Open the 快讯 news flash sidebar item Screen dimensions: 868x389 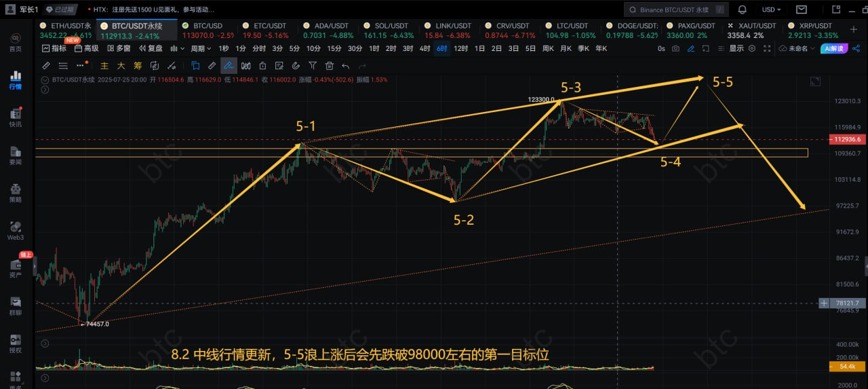click(15, 117)
